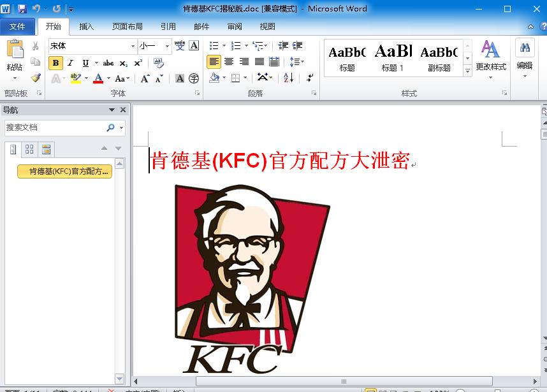
Task: Click the Bullets list icon
Action: (214, 46)
